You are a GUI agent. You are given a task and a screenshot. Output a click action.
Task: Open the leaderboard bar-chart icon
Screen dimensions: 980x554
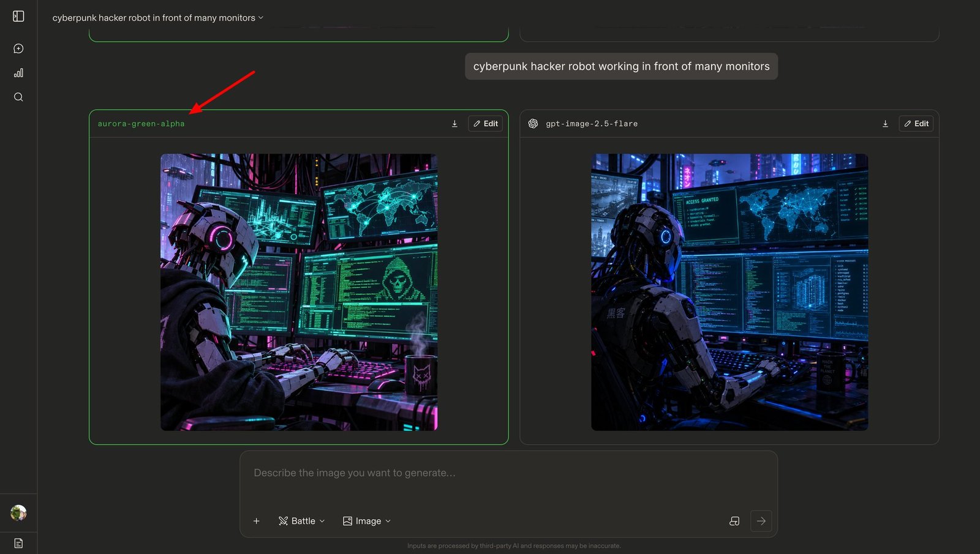pos(18,73)
